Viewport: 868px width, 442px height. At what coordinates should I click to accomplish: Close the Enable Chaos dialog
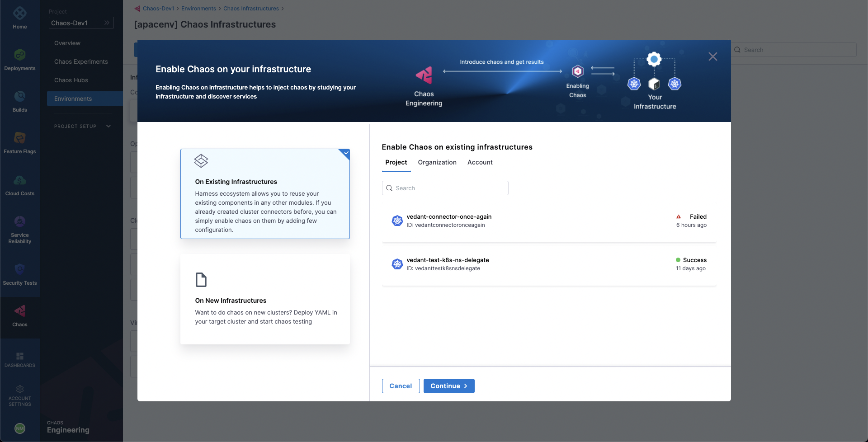(712, 56)
